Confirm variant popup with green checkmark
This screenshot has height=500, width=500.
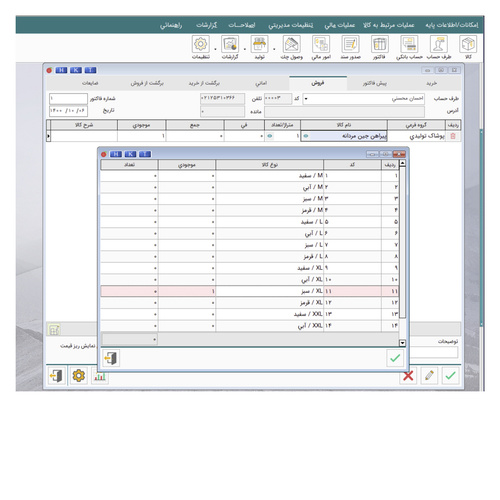(395, 358)
